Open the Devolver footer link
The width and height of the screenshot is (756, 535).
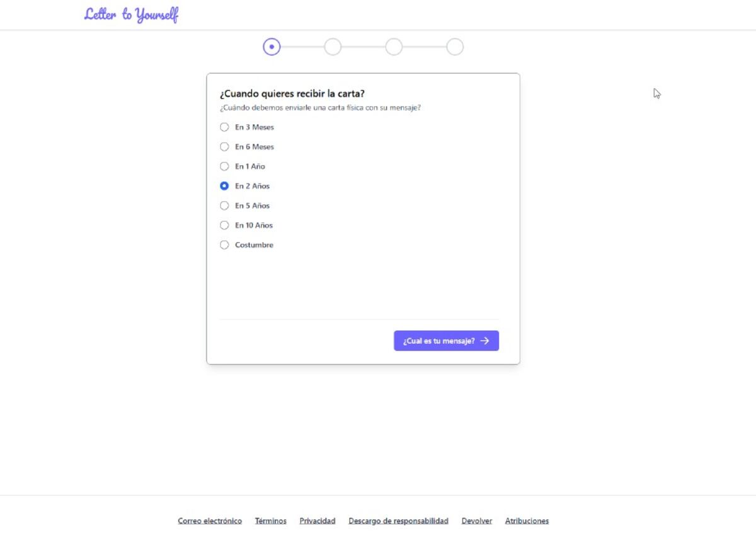(x=477, y=521)
